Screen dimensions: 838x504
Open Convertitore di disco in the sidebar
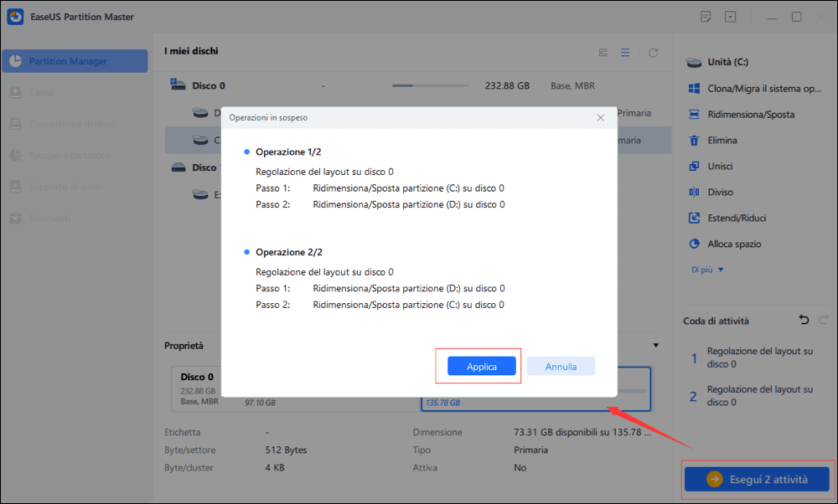tap(71, 124)
